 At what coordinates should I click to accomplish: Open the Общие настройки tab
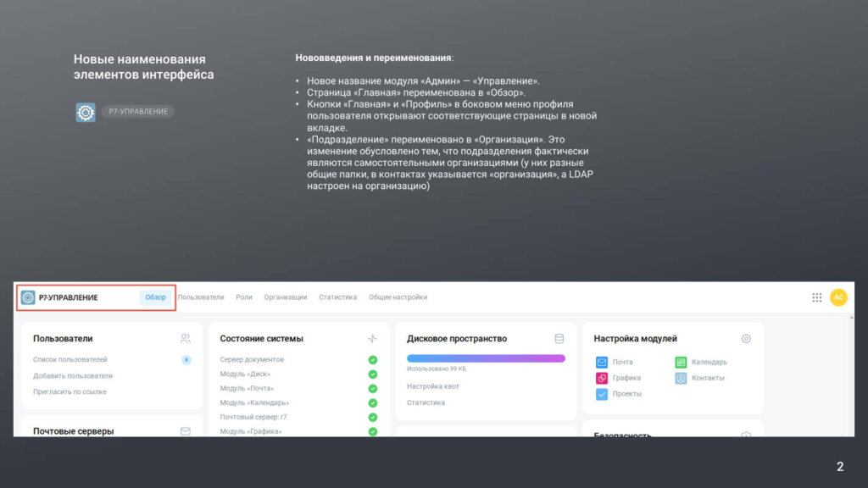click(x=398, y=297)
